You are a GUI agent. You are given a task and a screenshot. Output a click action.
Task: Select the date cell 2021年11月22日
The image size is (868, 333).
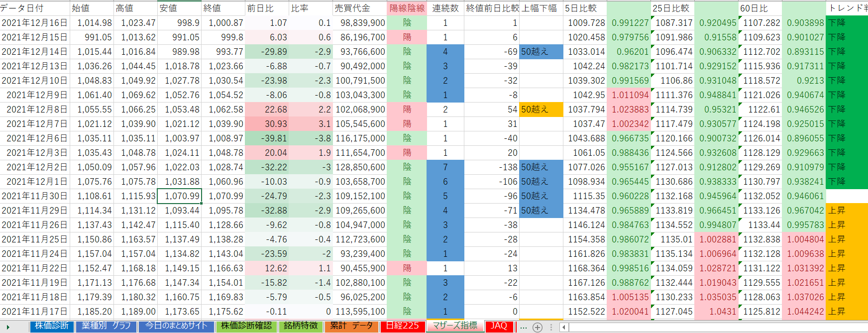point(35,268)
